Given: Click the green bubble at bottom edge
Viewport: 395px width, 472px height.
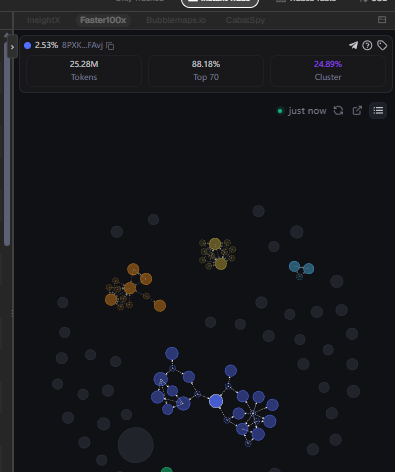Looking at the screenshot, I should click(167, 470).
